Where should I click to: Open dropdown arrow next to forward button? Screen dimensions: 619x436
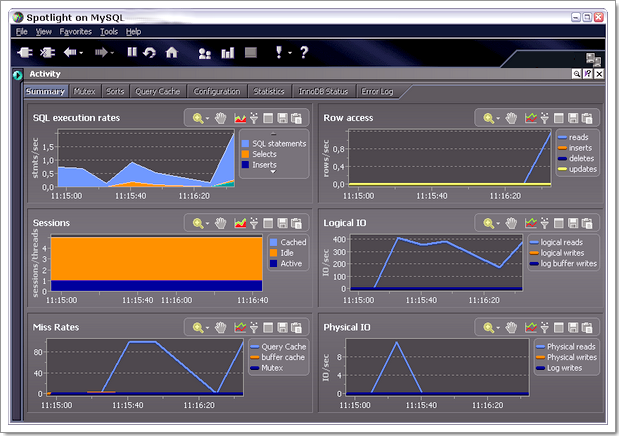[113, 53]
